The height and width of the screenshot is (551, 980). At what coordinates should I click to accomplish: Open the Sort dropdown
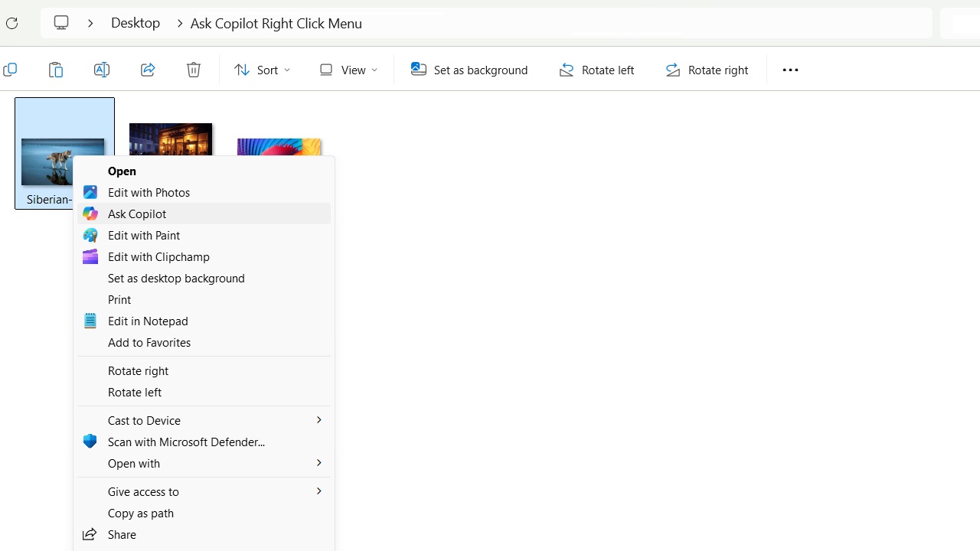[262, 70]
